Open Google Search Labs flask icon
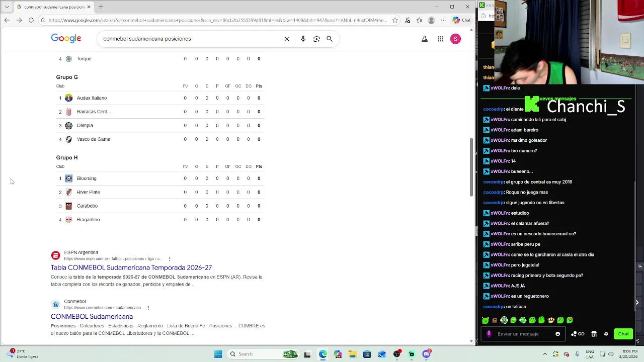Screen dimensions: 644x362 pyautogui.click(x=425, y=39)
